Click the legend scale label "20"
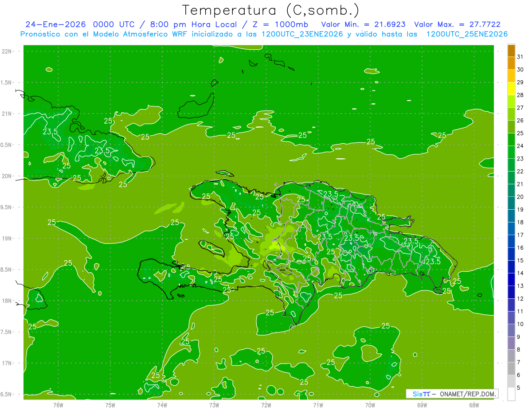The height and width of the screenshot is (411, 532). pyautogui.click(x=520, y=196)
